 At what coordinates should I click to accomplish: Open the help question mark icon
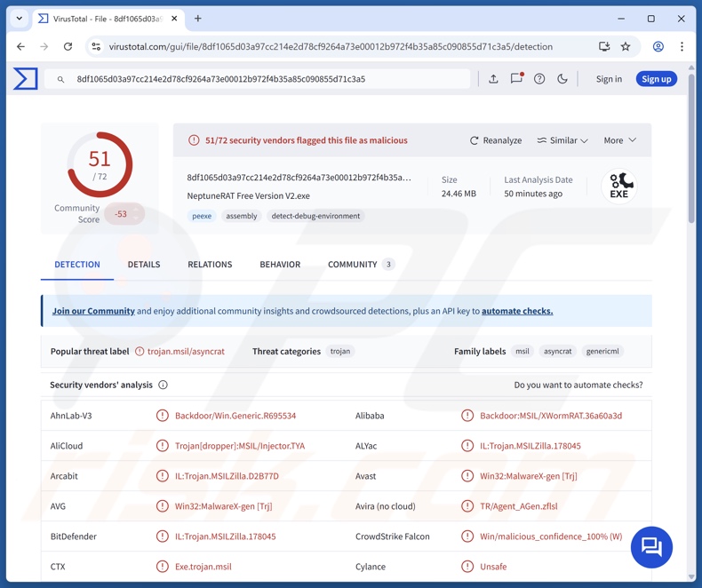pos(539,79)
